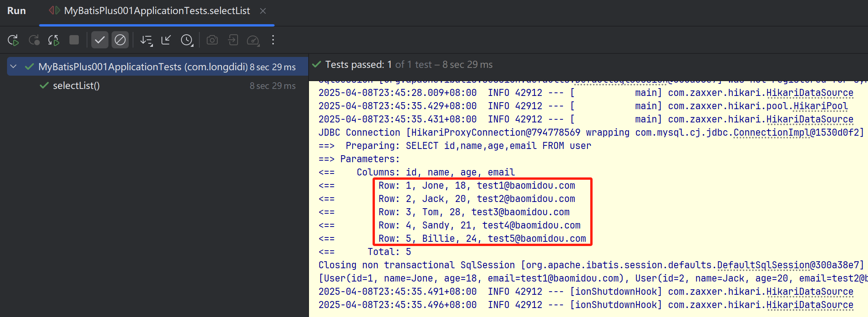Close the selectList run tab
The width and height of the screenshot is (868, 317).
click(263, 11)
